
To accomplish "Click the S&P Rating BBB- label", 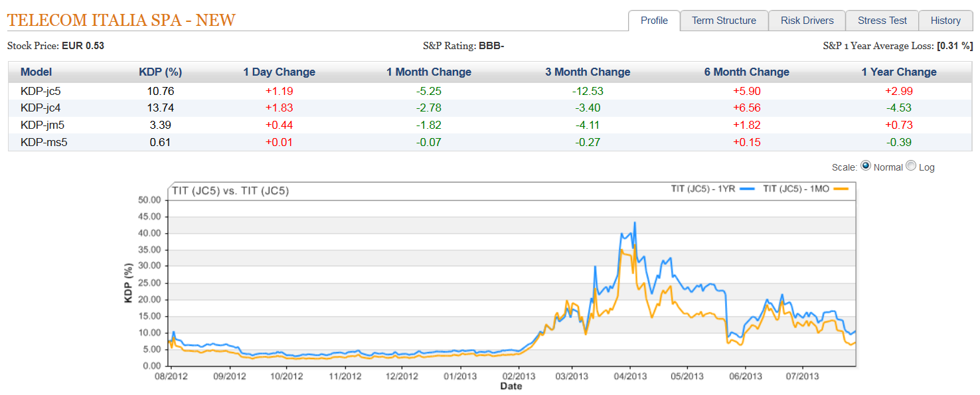I will click(464, 46).
